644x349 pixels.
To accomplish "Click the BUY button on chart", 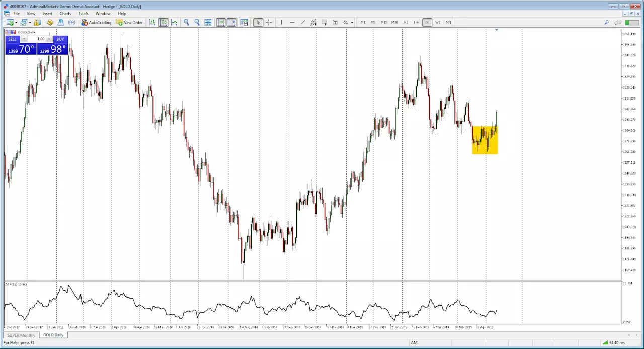I will (x=60, y=39).
